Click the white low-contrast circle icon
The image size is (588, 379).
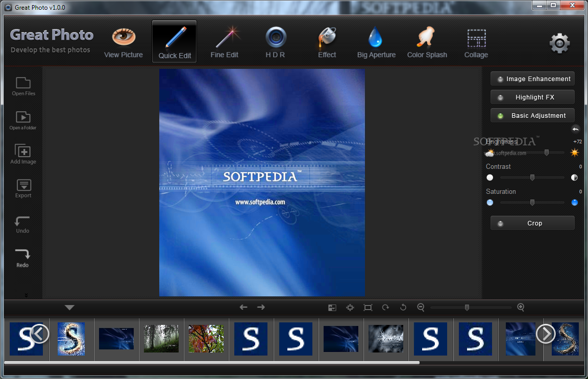[x=490, y=178]
